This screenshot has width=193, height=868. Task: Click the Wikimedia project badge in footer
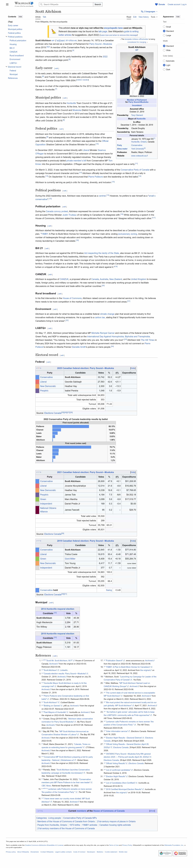coord(165,853)
